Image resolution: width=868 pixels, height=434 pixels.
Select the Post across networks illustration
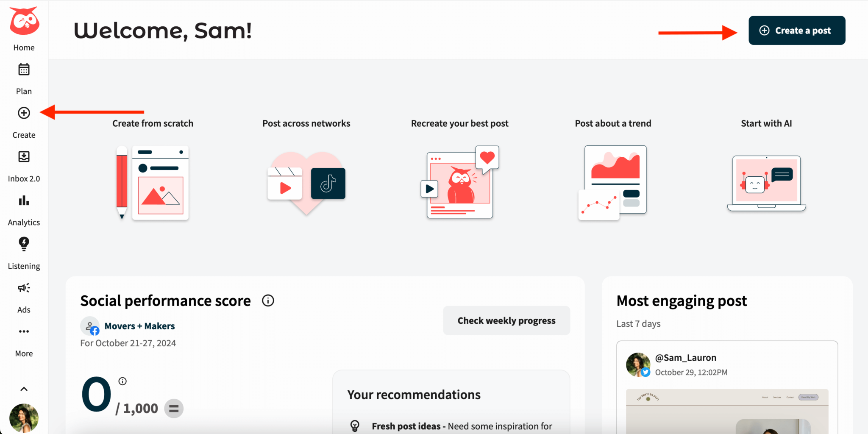coord(306,183)
